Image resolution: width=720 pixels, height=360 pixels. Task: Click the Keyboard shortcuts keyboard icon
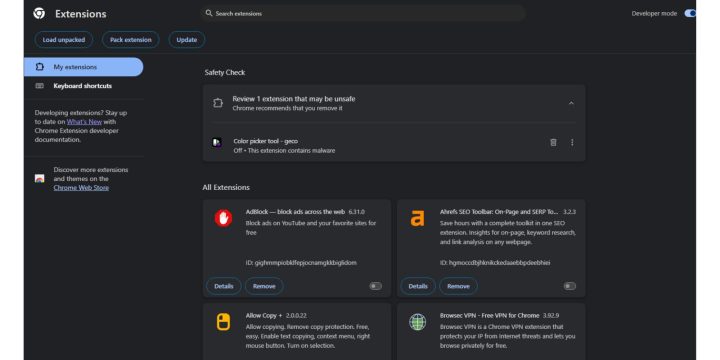coord(40,86)
